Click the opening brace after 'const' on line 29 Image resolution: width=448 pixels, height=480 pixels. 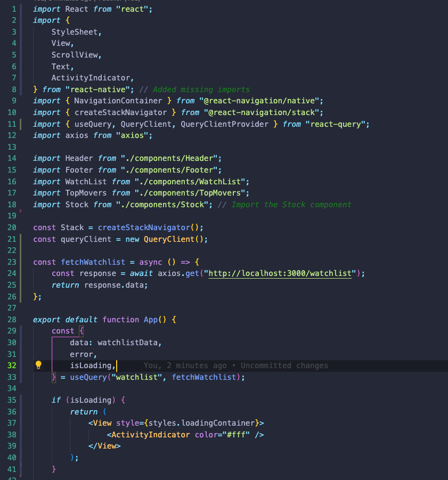(82, 331)
